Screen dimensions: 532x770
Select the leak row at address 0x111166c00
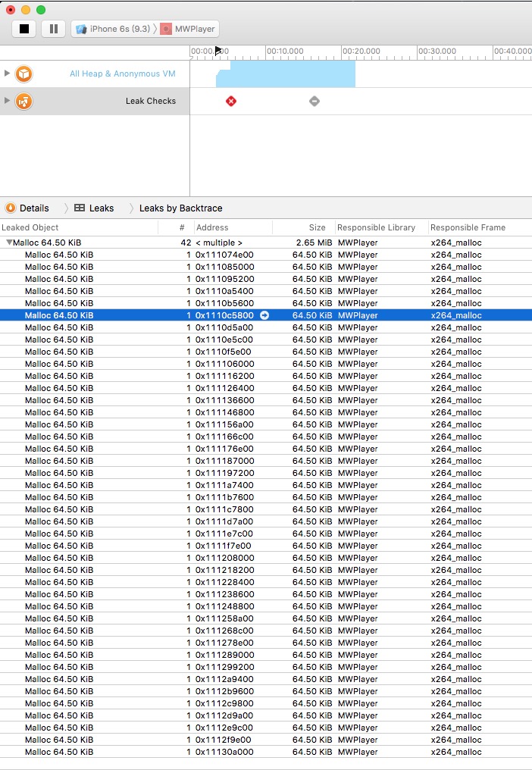[266, 437]
